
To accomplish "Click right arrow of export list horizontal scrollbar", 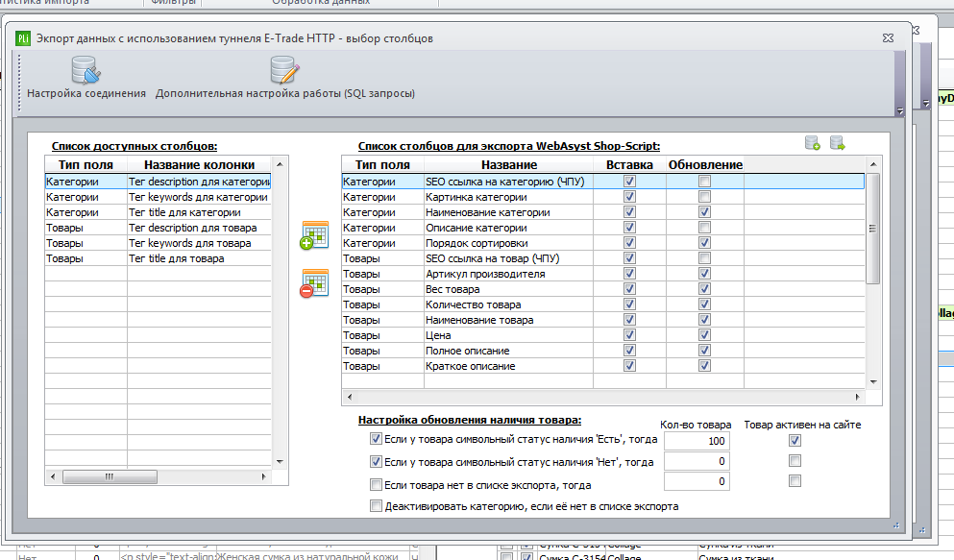I will click(857, 397).
